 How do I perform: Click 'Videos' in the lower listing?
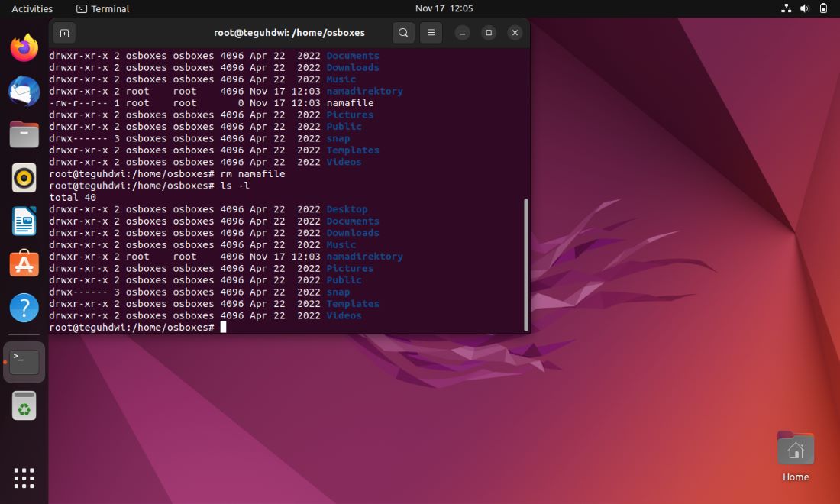[344, 315]
